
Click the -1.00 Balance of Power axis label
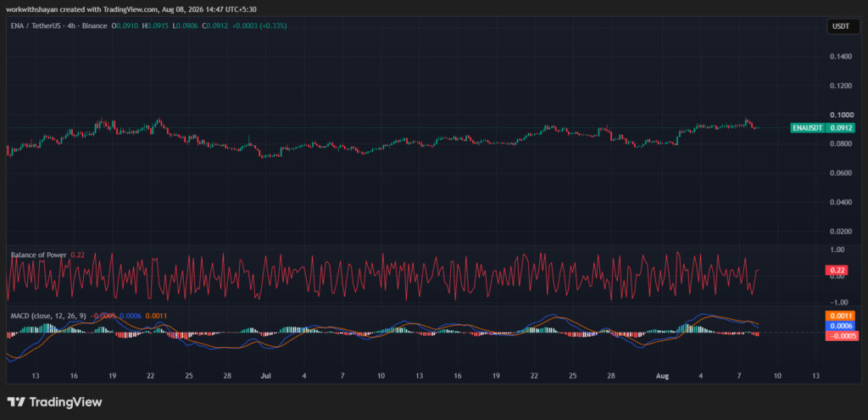pos(837,302)
